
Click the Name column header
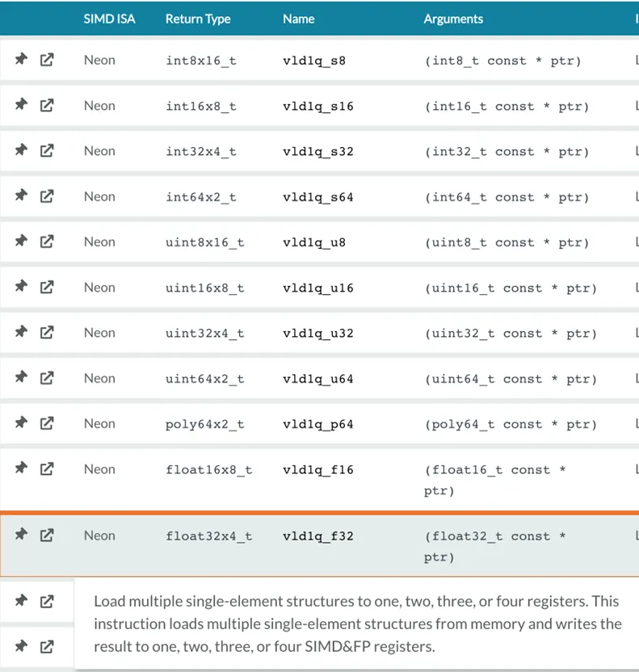pos(298,19)
